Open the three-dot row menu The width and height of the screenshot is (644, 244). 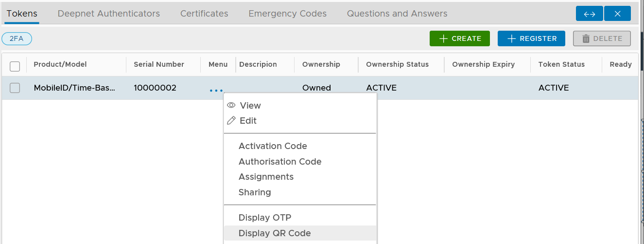tap(216, 90)
